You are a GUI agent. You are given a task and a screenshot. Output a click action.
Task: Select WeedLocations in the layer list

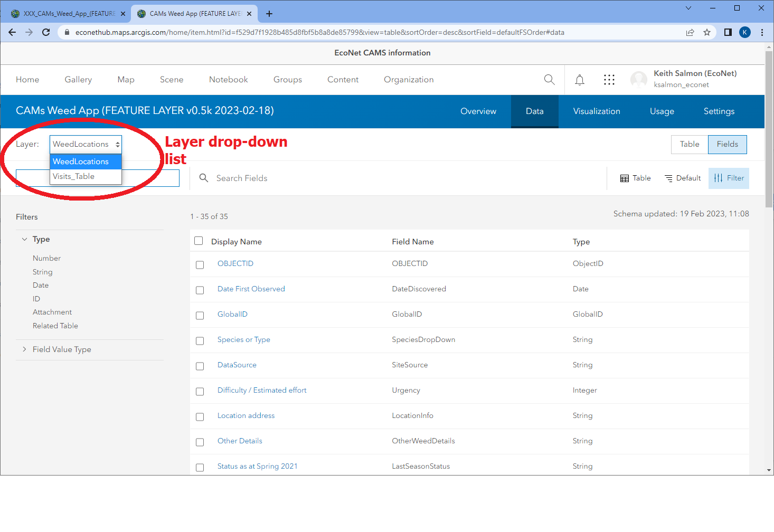(x=86, y=161)
